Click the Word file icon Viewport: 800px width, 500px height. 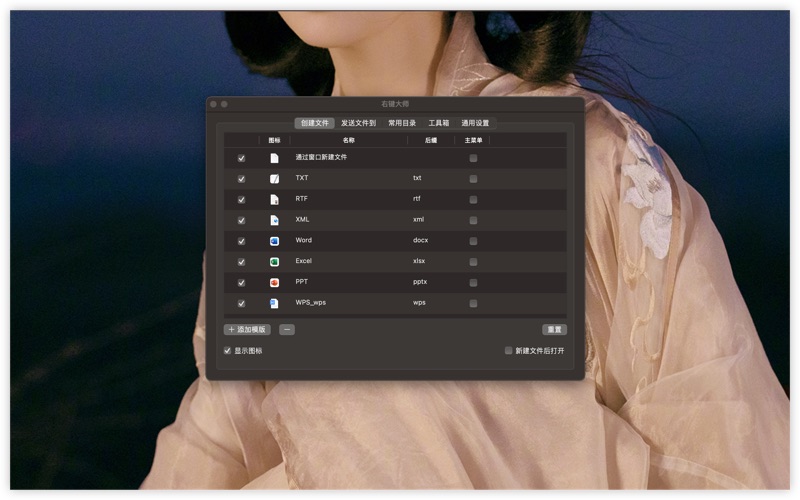pyautogui.click(x=274, y=241)
